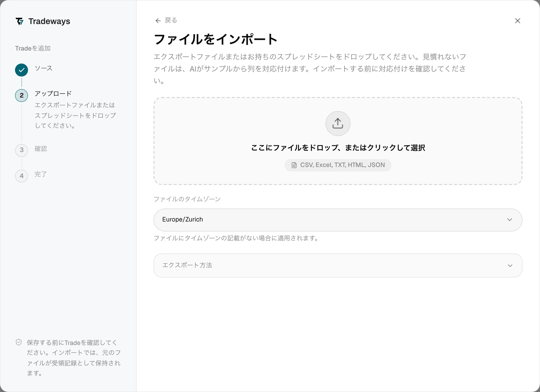Viewport: 540px width, 392px height.
Task: Click the back arrow icon next to 戻る
Action: tap(158, 21)
